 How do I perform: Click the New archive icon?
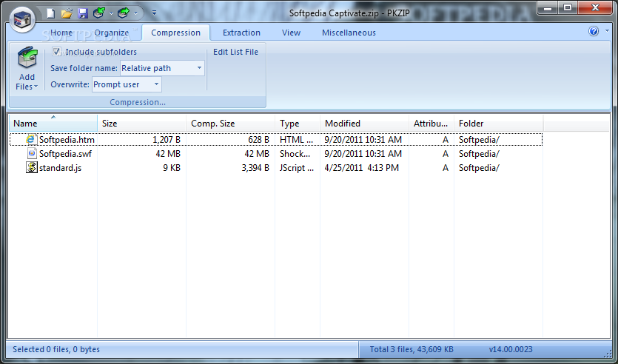51,13
